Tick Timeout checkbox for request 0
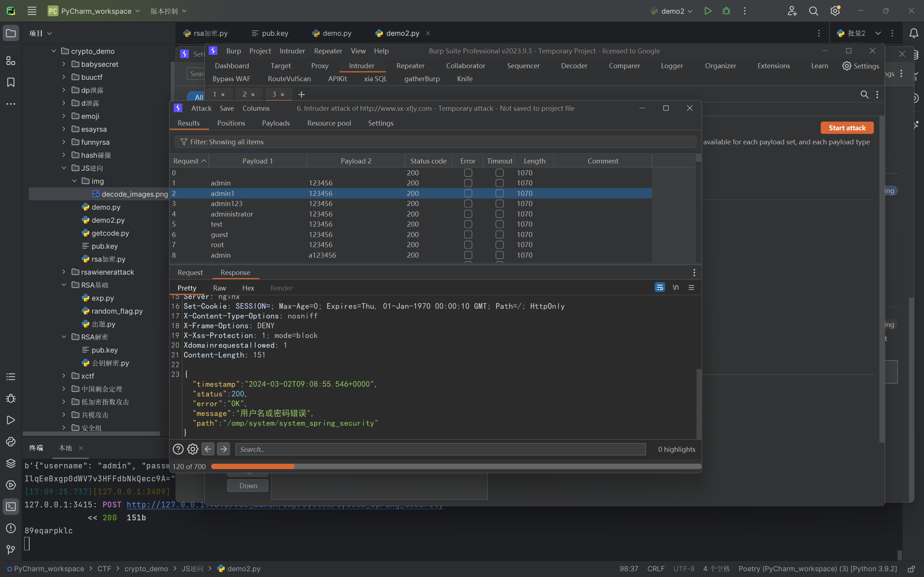 (x=499, y=173)
